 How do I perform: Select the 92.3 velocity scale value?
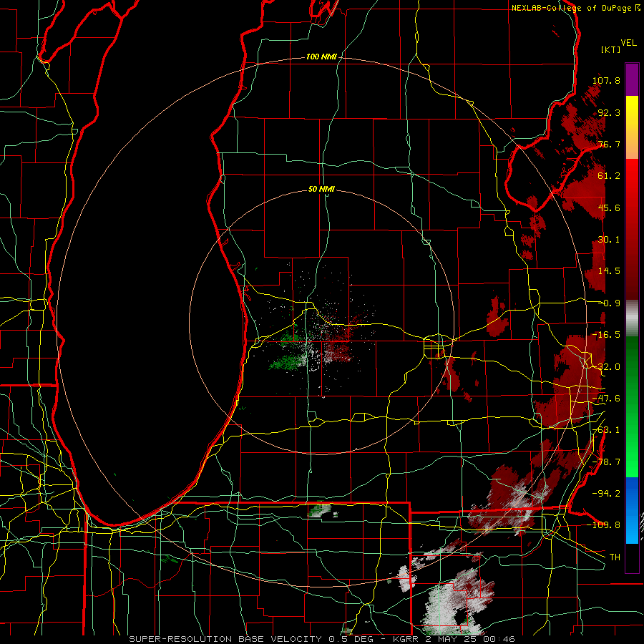coord(609,112)
